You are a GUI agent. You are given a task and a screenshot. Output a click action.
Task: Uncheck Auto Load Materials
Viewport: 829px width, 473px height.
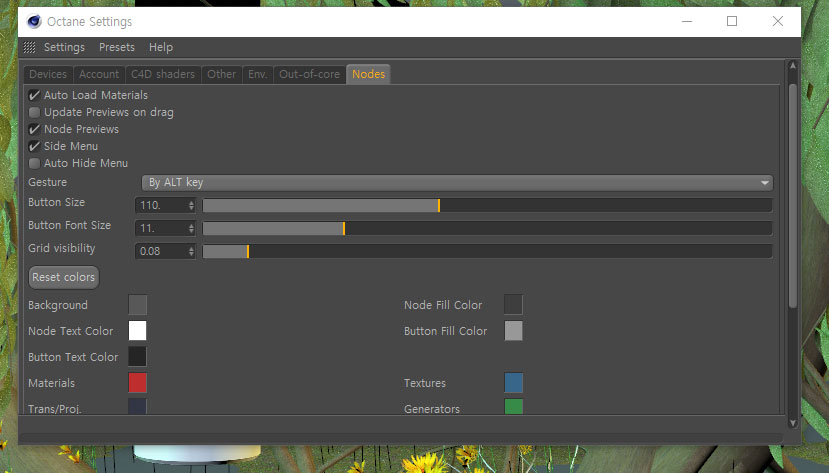[x=34, y=95]
